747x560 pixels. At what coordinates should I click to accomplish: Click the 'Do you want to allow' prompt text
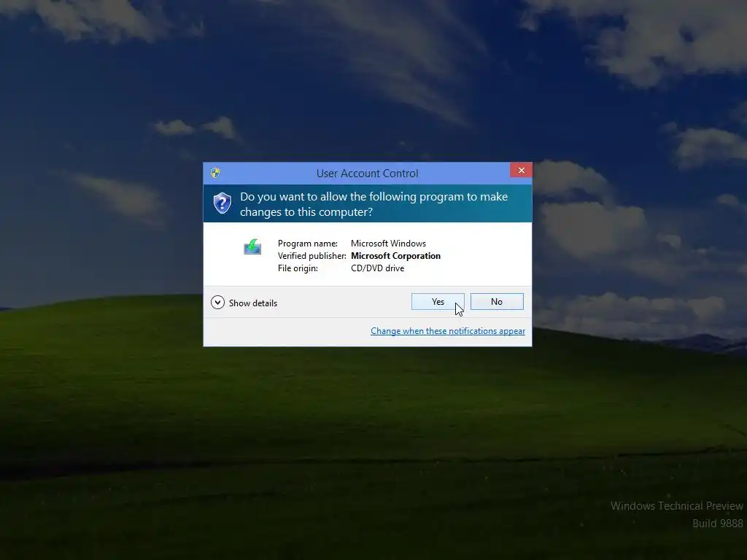[374, 204]
